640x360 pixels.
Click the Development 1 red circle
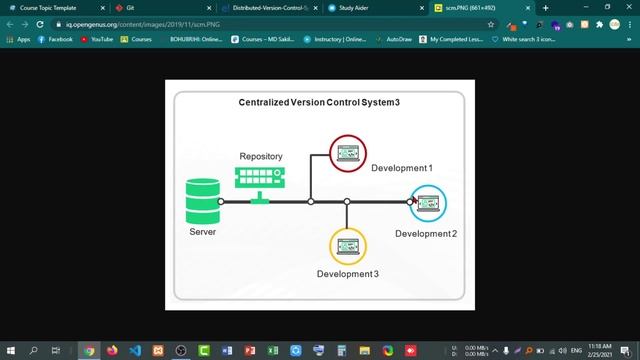point(348,153)
